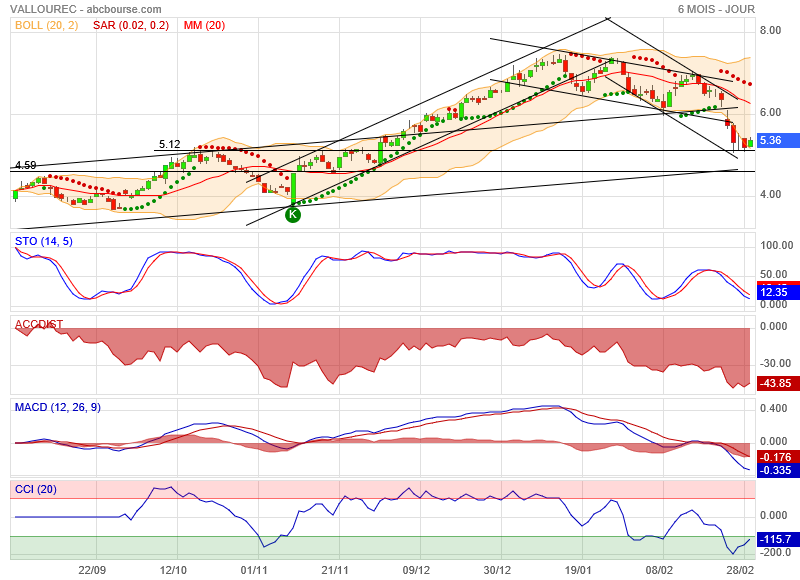The height and width of the screenshot is (580, 800).
Task: Click the 22/09 date axis label
Action: pyautogui.click(x=92, y=570)
